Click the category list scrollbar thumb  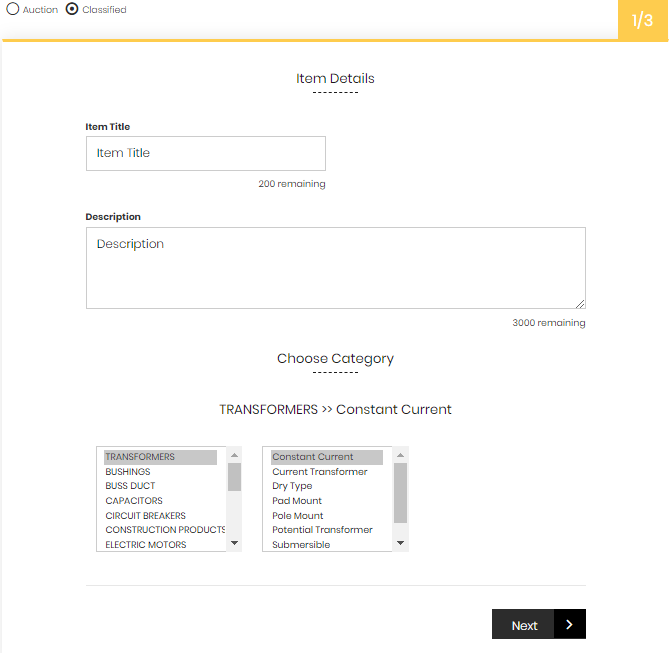click(234, 477)
